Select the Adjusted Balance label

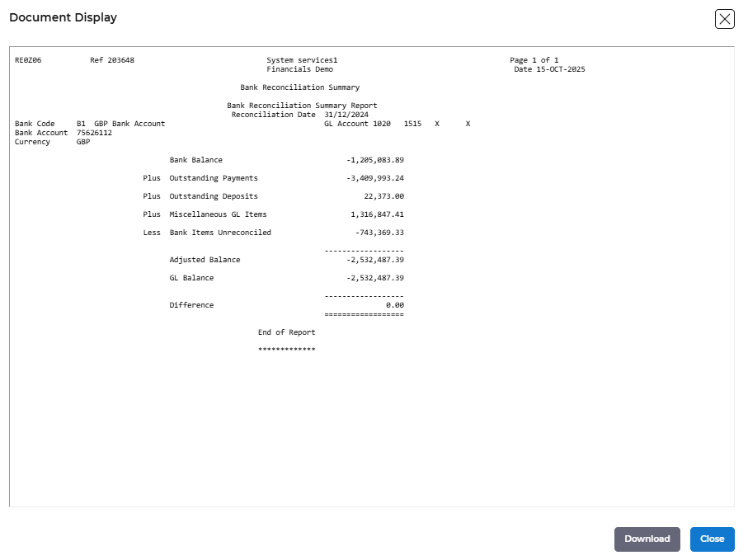205,260
